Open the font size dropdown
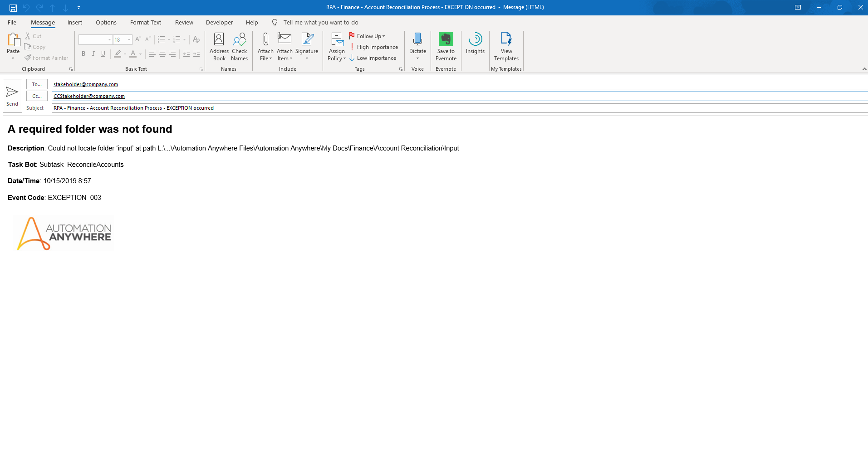This screenshot has height=466, width=868. (x=129, y=40)
